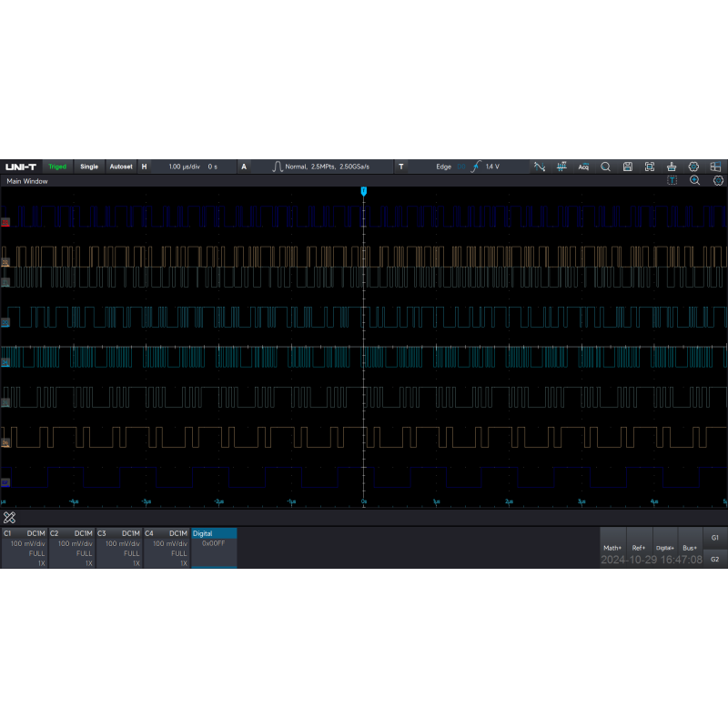The width and height of the screenshot is (728, 728).
Task: Click the Ref+ button
Action: point(639,548)
